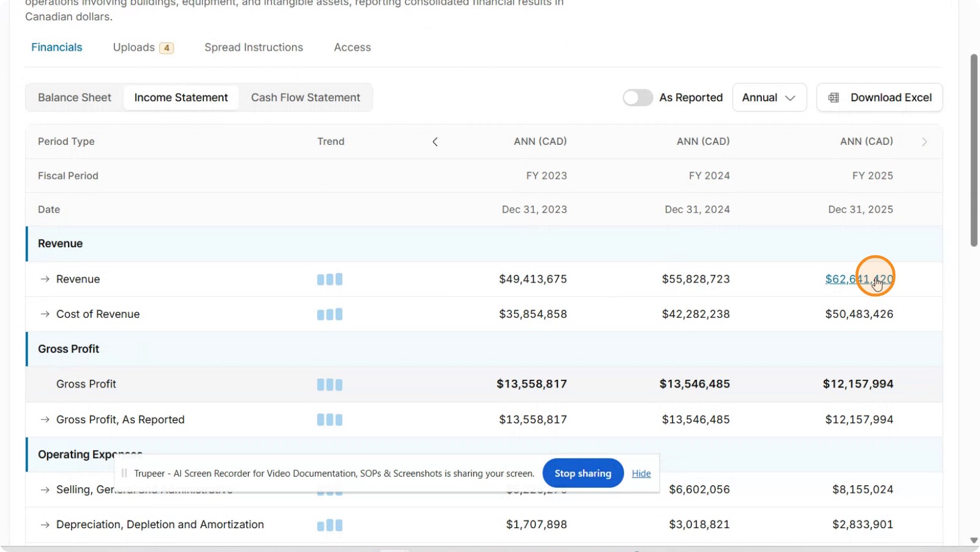The height and width of the screenshot is (552, 980).
Task: Expand Depreciation, Depletion and Amortization row arrow
Action: click(45, 525)
